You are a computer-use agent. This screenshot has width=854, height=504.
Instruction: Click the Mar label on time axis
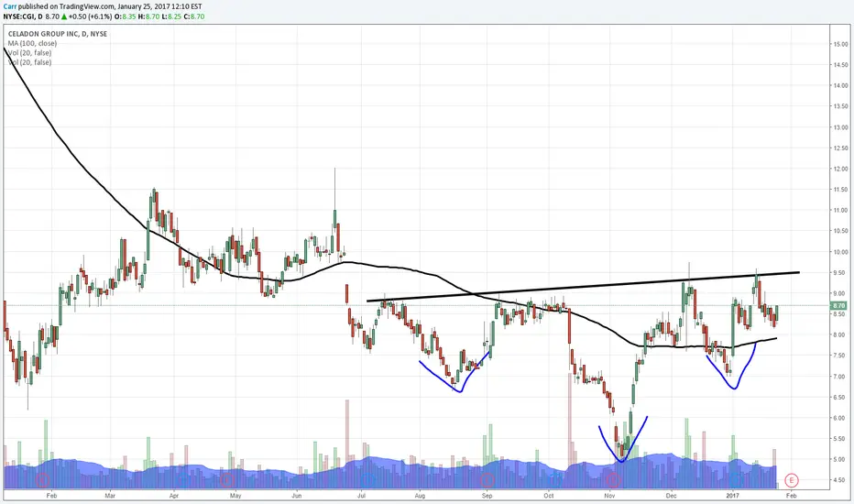(x=110, y=496)
